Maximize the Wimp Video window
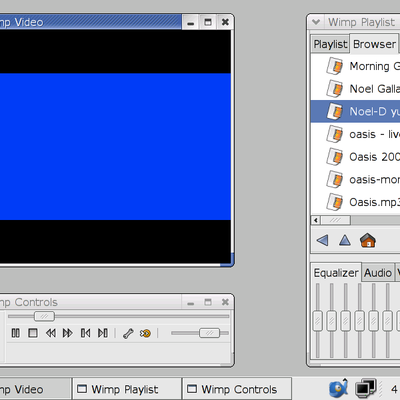 coord(208,22)
